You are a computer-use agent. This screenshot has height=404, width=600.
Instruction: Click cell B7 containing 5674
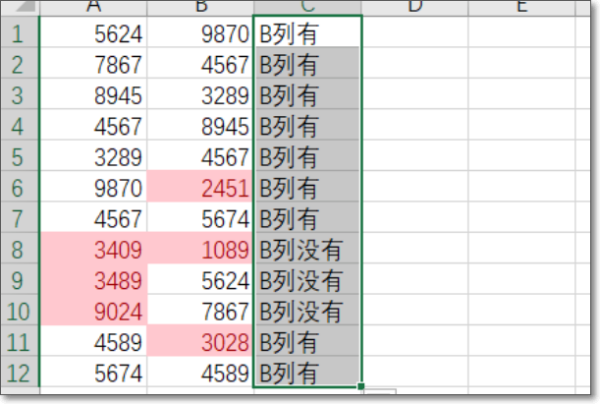[x=200, y=217]
